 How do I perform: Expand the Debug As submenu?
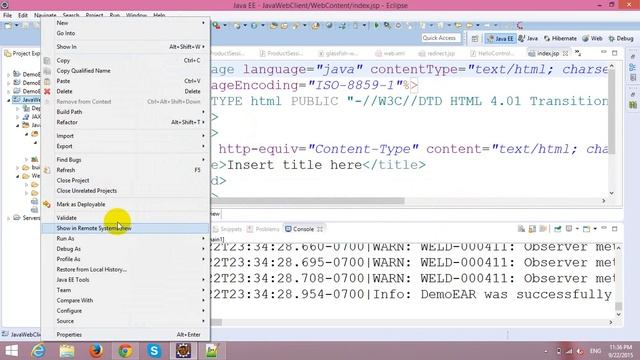pyautogui.click(x=126, y=249)
